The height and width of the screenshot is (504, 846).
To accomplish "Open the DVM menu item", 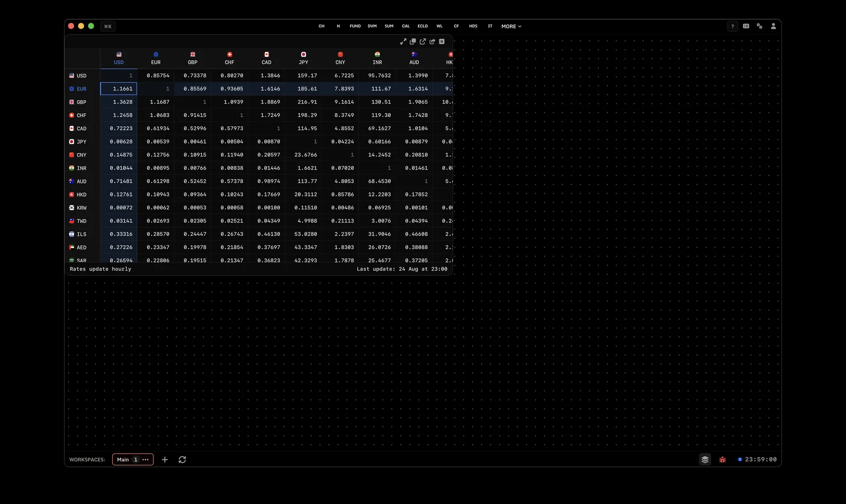I will (372, 26).
